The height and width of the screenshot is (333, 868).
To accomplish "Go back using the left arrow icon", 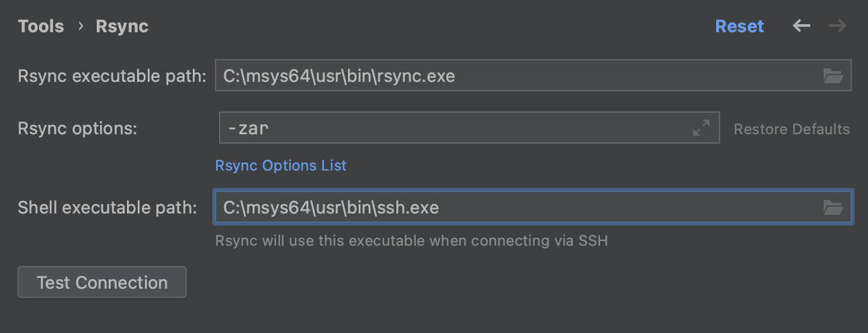I will [801, 26].
